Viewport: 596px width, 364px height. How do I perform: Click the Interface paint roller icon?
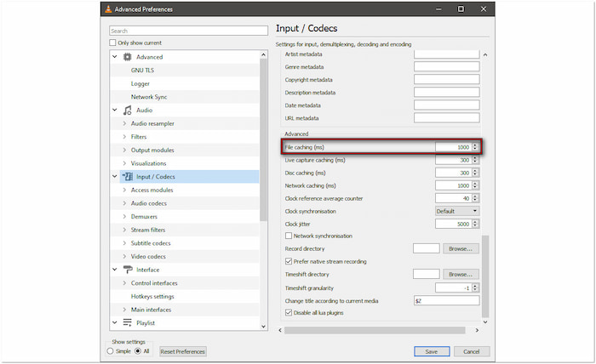[x=128, y=270]
